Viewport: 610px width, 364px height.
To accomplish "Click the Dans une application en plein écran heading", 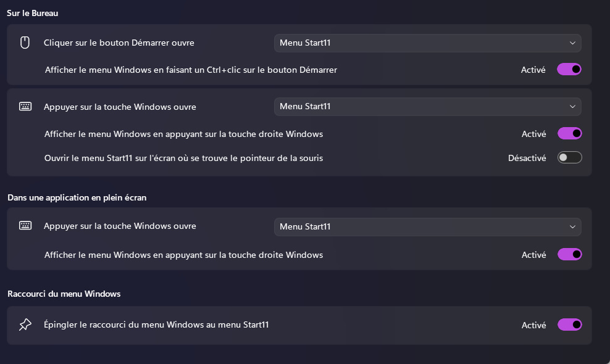I will [x=77, y=197].
